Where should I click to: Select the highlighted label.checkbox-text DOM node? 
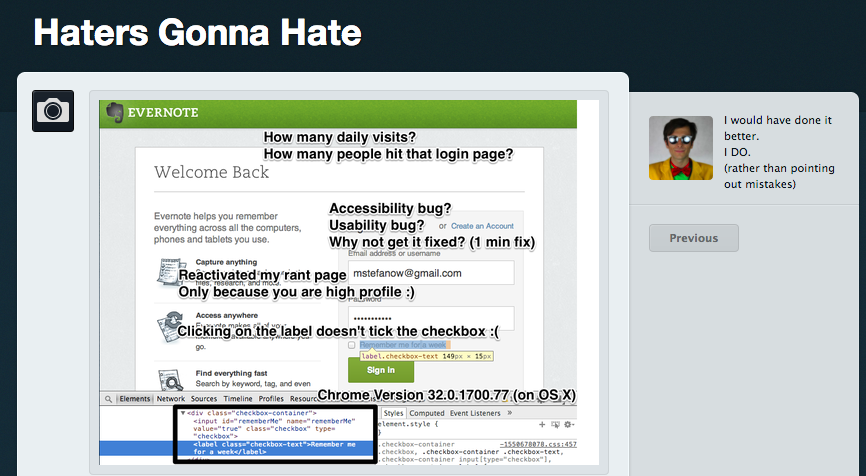[274, 448]
